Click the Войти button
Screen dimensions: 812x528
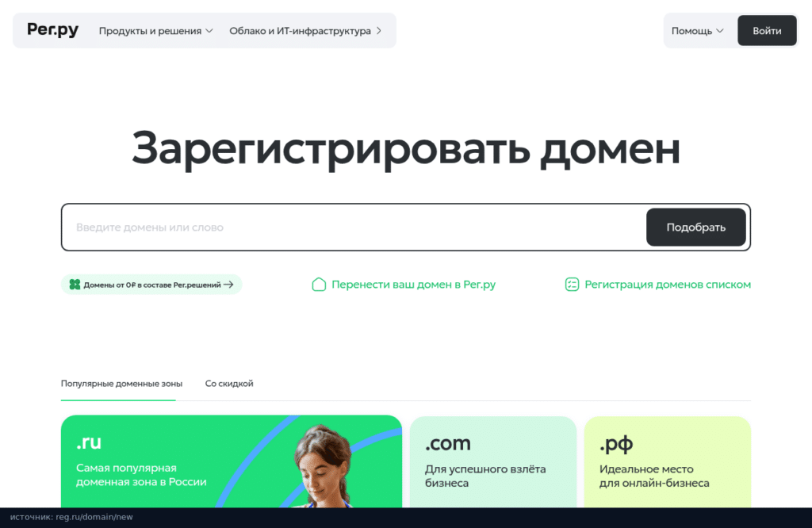pos(767,31)
